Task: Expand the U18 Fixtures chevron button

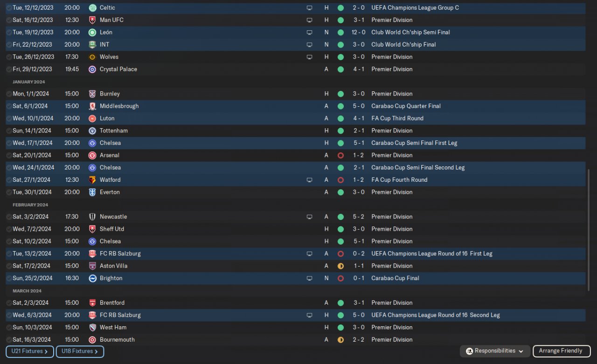Action: click(x=80, y=351)
